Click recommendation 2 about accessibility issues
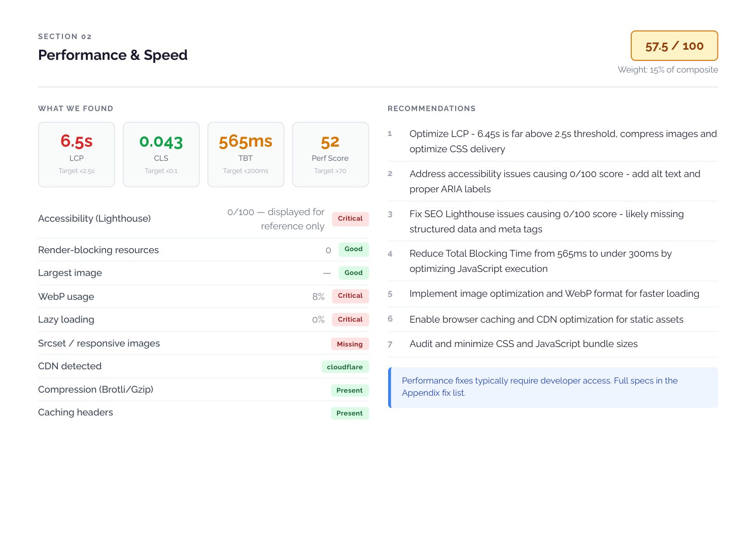 click(x=553, y=182)
